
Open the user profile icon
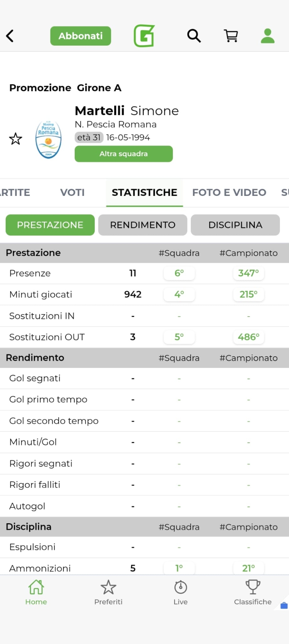pos(268,36)
